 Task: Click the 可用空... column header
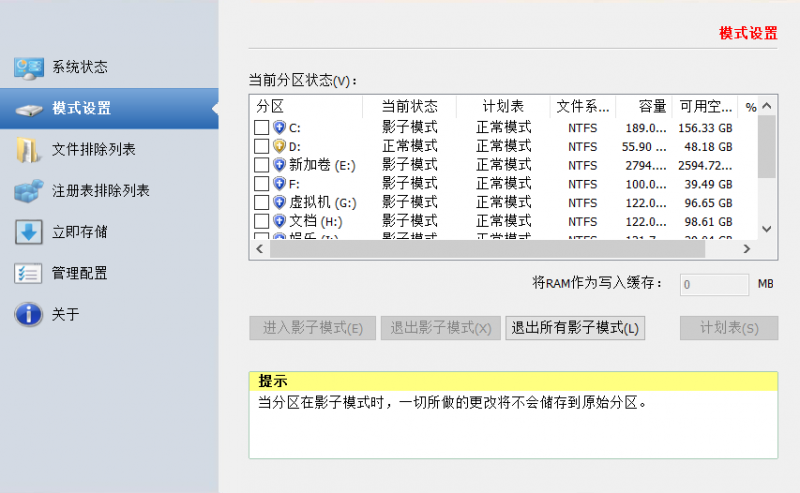[x=705, y=107]
